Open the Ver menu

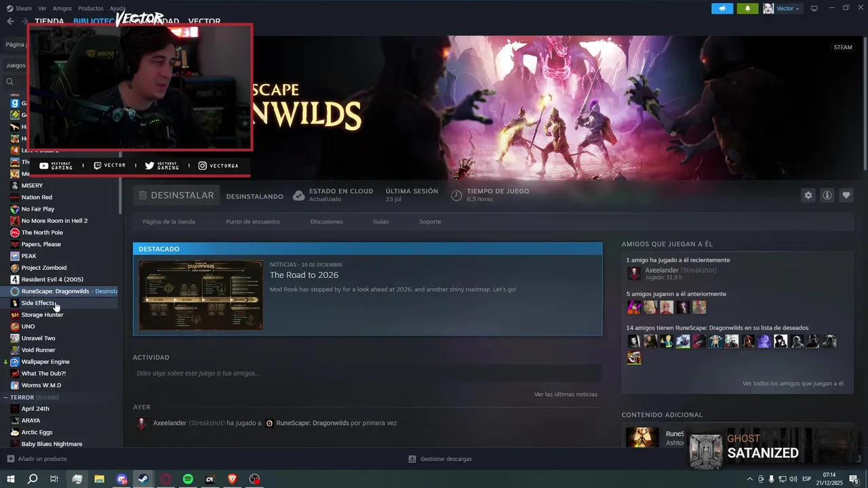pyautogui.click(x=42, y=8)
